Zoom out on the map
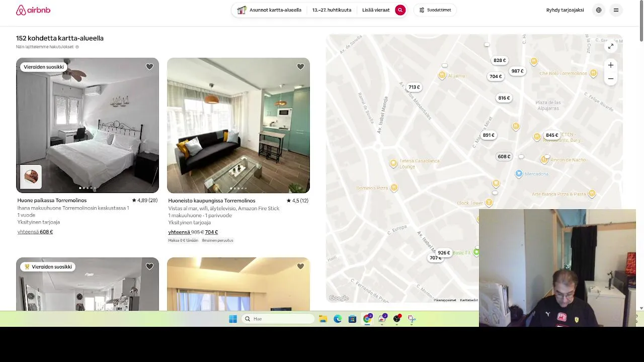 [x=610, y=78]
